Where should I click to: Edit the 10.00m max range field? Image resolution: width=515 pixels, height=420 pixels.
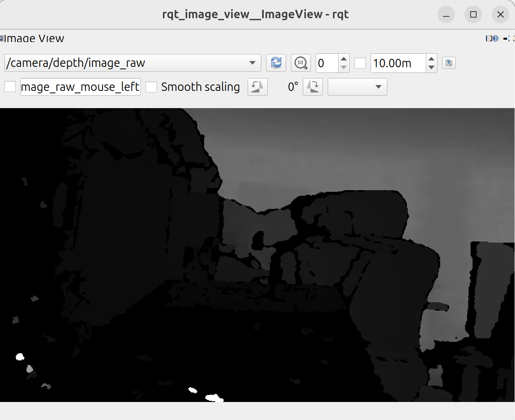[x=398, y=63]
